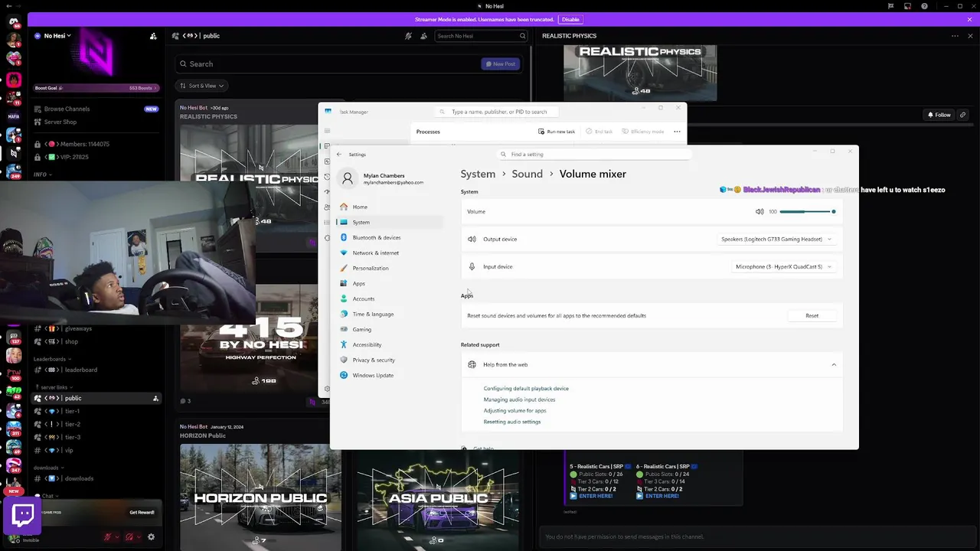Open Discord direct messages home icon
This screenshot has height=551, width=980.
coord(13,22)
